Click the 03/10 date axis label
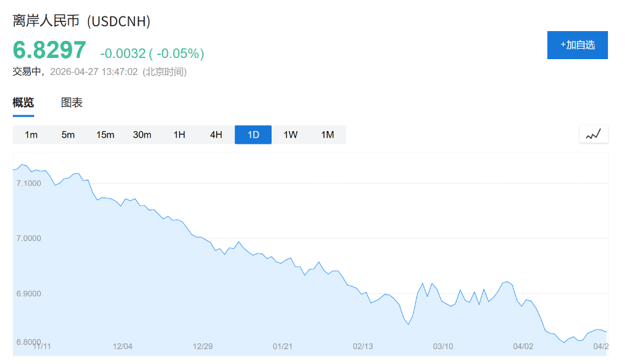 (443, 346)
